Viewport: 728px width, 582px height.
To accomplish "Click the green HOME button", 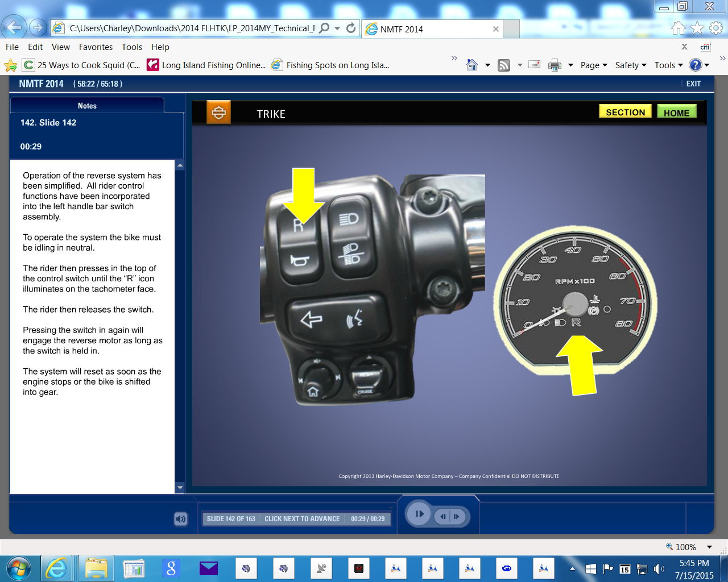I will click(x=676, y=113).
